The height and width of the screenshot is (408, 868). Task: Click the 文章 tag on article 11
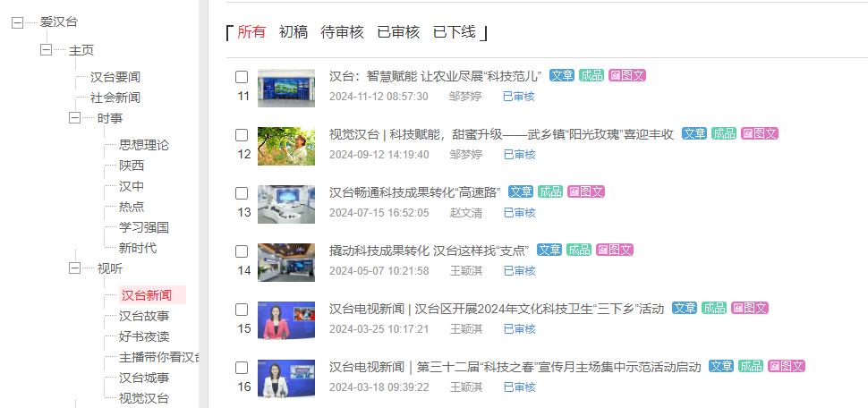click(562, 75)
